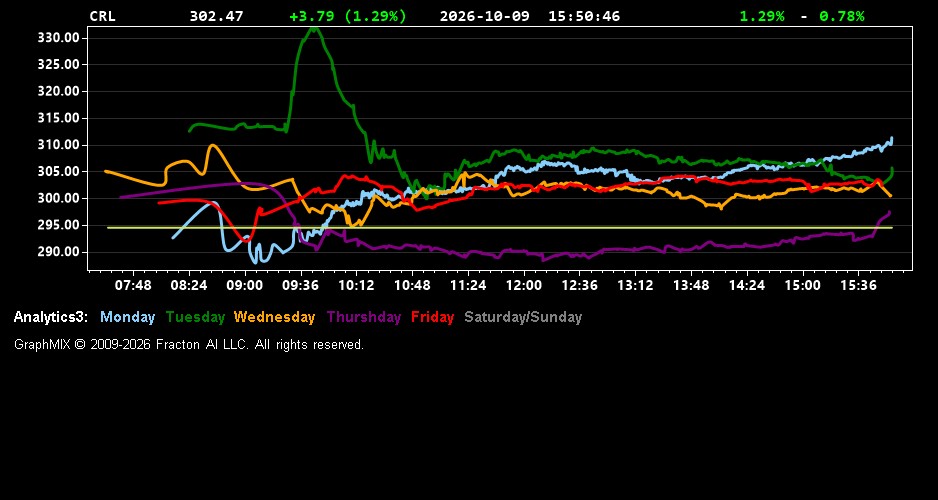Click the 2026-10-09 date stamp

(x=485, y=17)
